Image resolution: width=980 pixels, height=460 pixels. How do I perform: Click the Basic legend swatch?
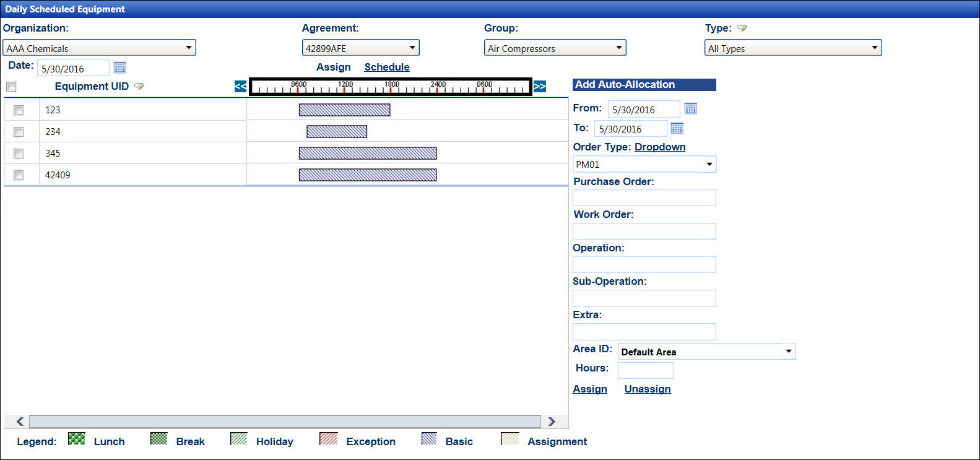[x=429, y=439]
